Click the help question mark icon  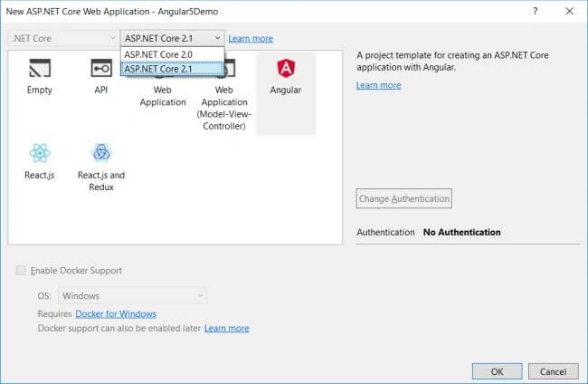(536, 11)
